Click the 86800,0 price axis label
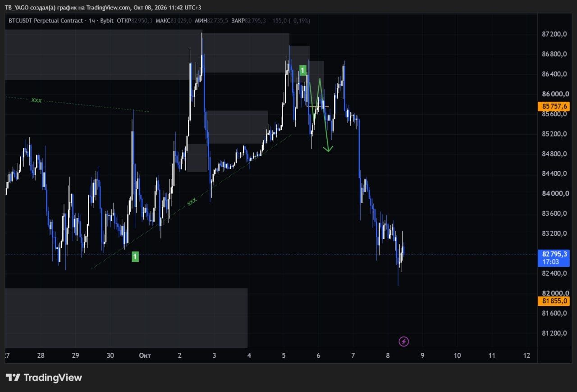 pos(554,54)
